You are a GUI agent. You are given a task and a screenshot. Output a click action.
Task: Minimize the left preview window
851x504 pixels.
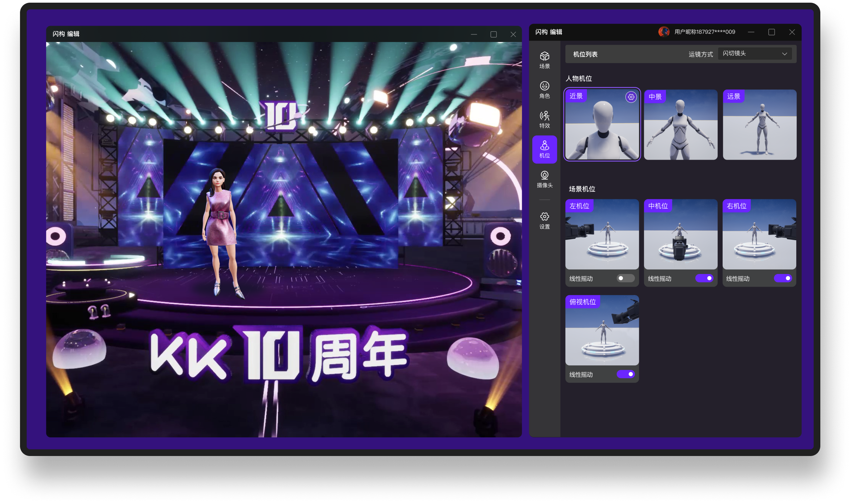474,34
